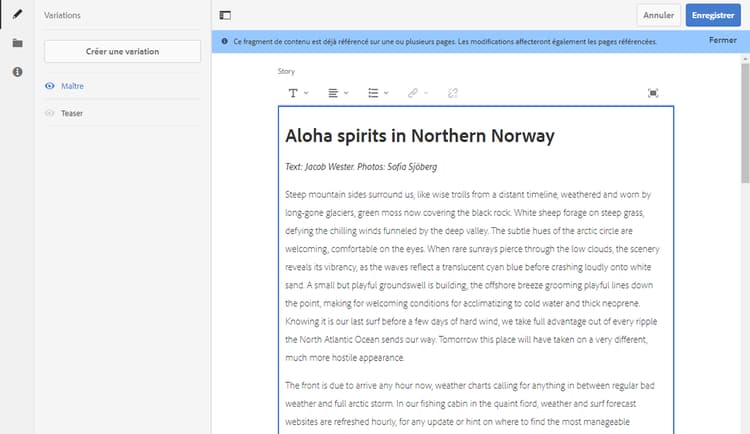Click the insert hyperlink icon
The image size is (750, 434).
[413, 93]
